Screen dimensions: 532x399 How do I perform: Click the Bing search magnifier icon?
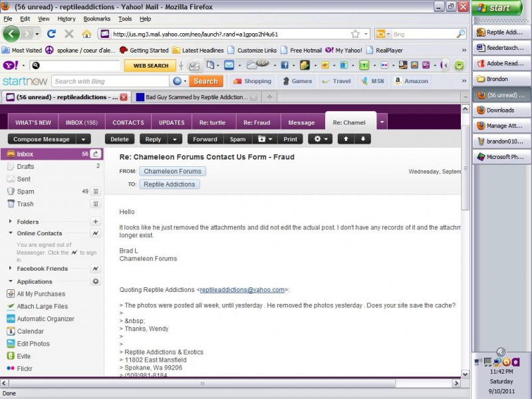tap(460, 34)
